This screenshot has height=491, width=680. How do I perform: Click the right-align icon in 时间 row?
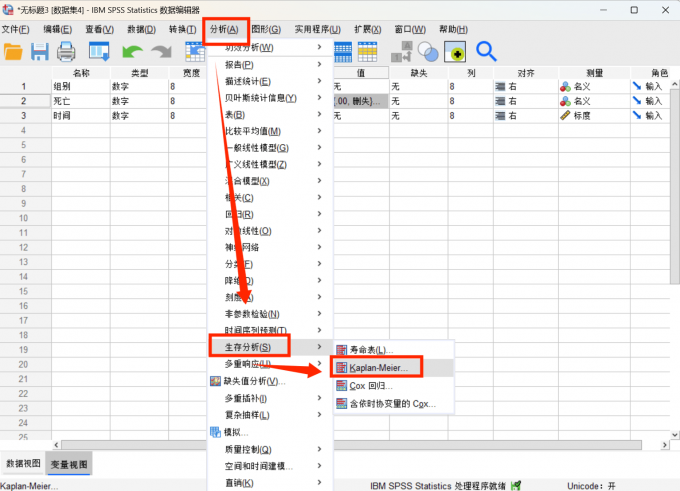click(x=500, y=116)
